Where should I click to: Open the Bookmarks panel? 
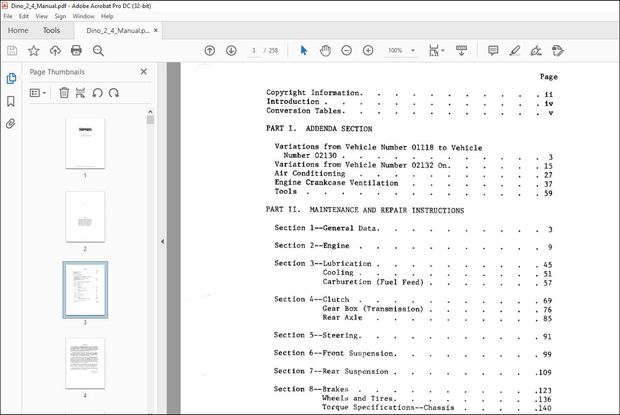(11, 101)
